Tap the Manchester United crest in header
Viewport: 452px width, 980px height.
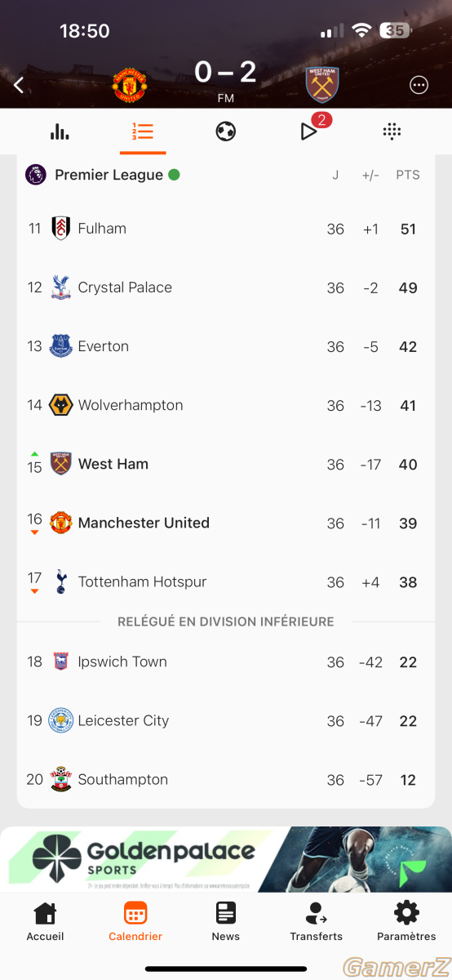tap(131, 85)
